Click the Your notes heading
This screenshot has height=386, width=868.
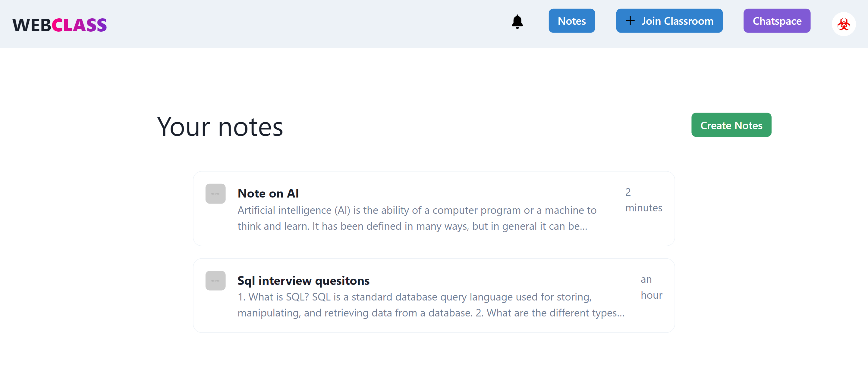(220, 127)
